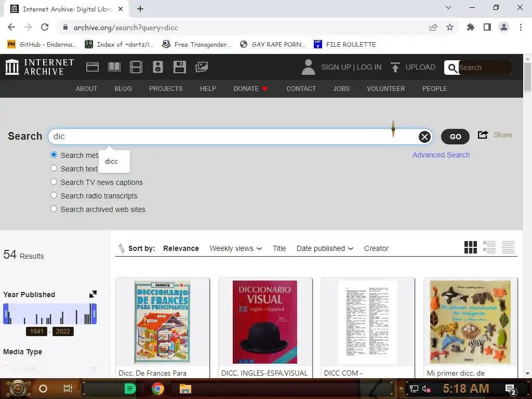Viewport: 532px width, 399px height.
Task: Click the user avatar icon
Action: (x=308, y=67)
